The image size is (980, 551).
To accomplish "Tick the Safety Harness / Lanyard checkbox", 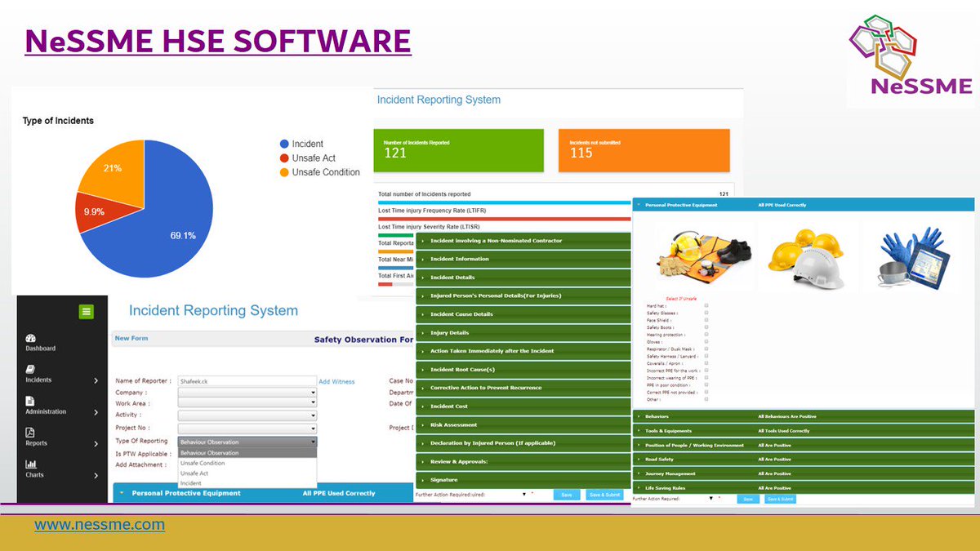I will pyautogui.click(x=706, y=356).
